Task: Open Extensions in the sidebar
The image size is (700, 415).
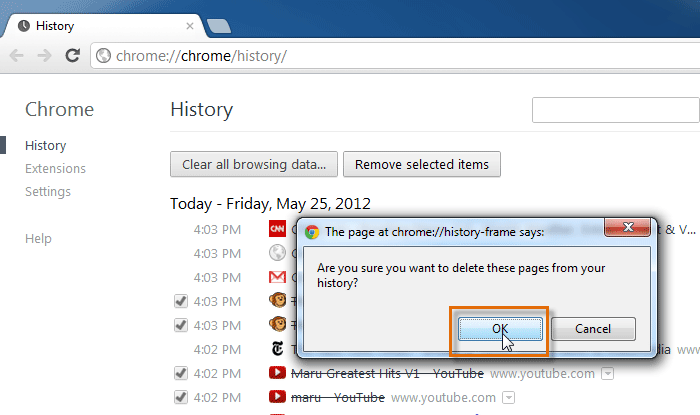Action: [x=55, y=169]
